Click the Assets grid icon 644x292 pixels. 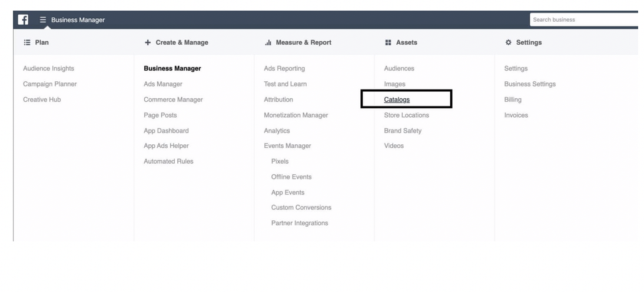click(388, 42)
